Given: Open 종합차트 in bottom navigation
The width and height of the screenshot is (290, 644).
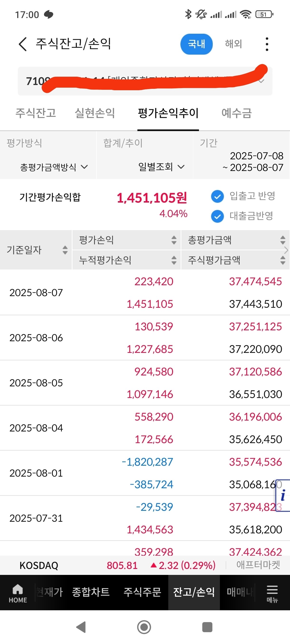Looking at the screenshot, I should click(x=91, y=592).
